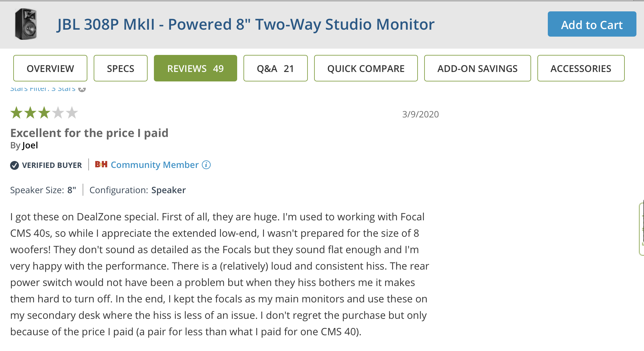This screenshot has width=644, height=351.
Task: Go to the Quick Compare tab
Action: pos(366,68)
